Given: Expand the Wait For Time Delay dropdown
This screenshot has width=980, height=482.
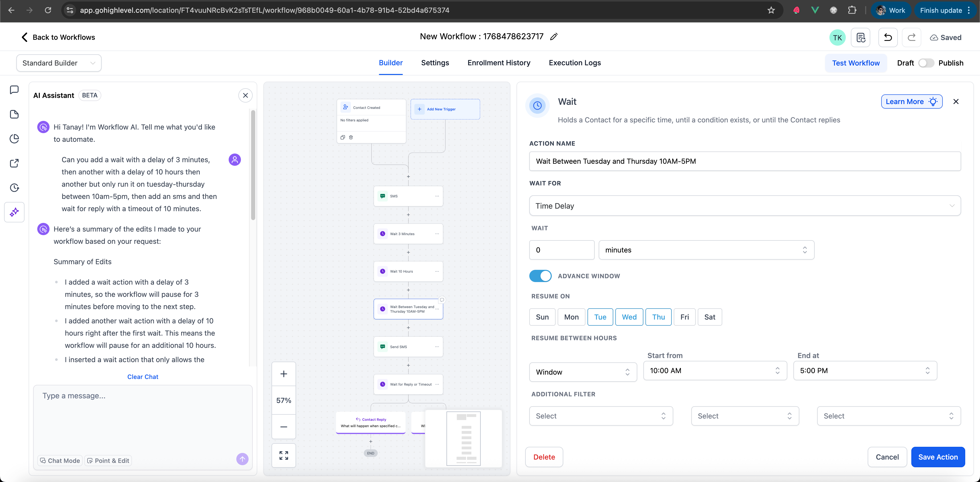Looking at the screenshot, I should [744, 206].
